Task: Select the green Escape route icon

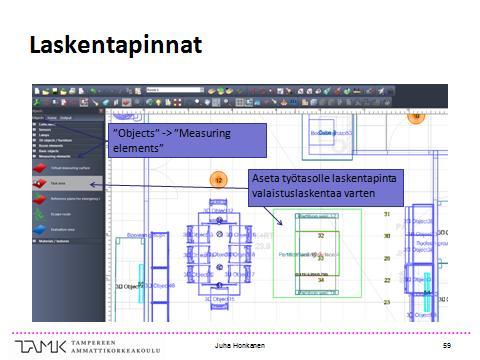Action: [40, 214]
